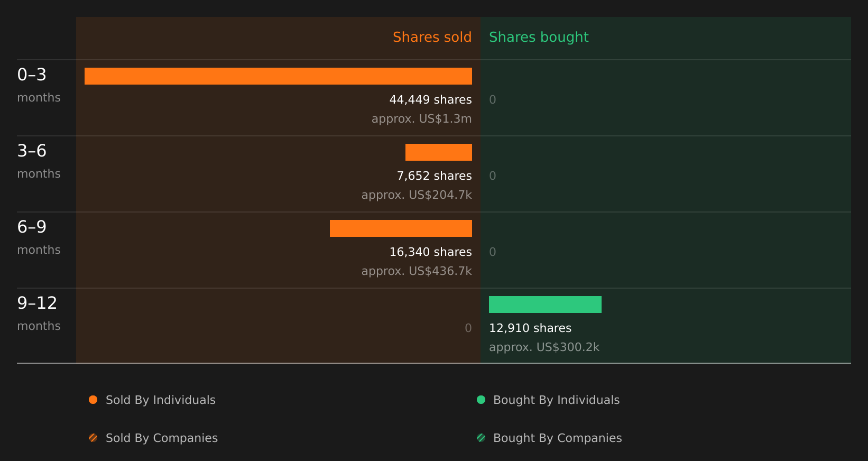
Task: Click the approx. US$300.2k value
Action: 544,347
